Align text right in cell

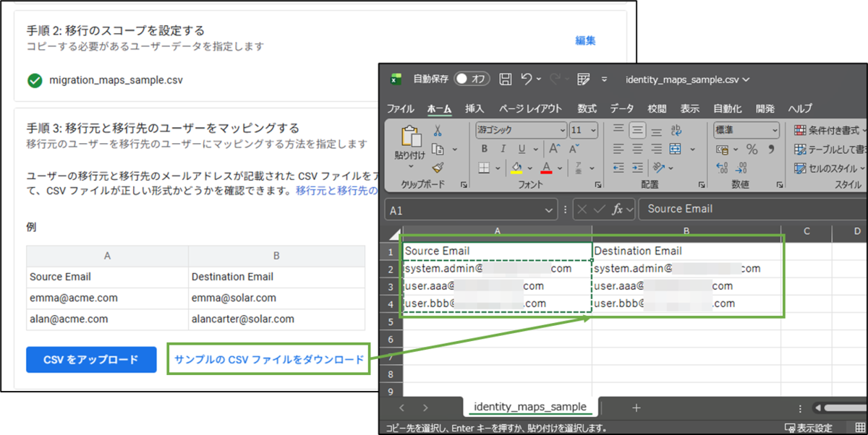(657, 149)
